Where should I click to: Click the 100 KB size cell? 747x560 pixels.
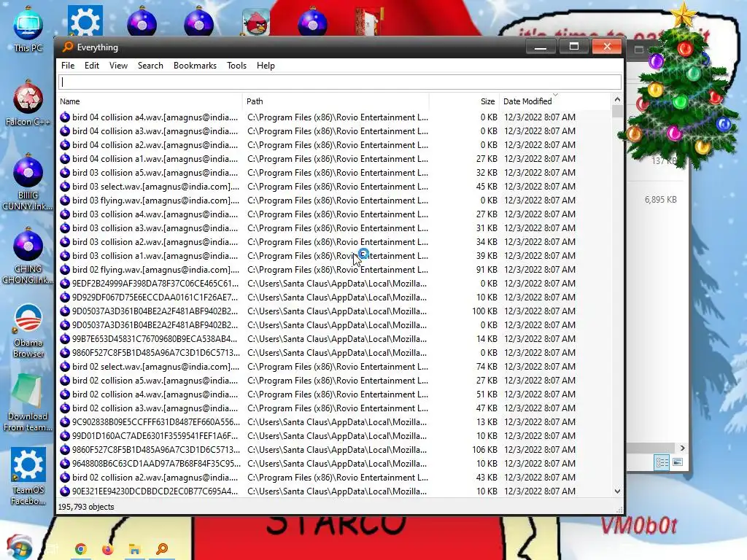click(x=484, y=311)
